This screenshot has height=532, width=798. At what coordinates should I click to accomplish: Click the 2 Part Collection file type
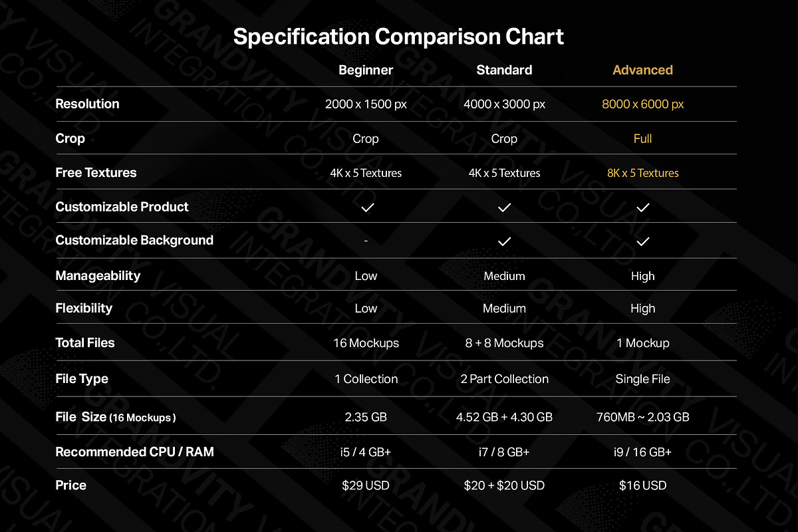coord(504,379)
